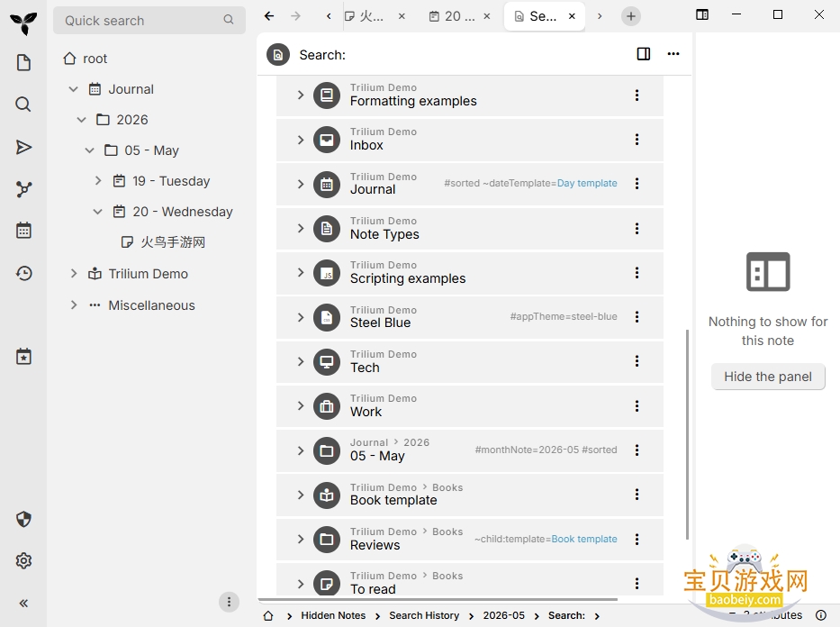Open the protected session shield icon
The width and height of the screenshot is (840, 627).
coord(23,519)
